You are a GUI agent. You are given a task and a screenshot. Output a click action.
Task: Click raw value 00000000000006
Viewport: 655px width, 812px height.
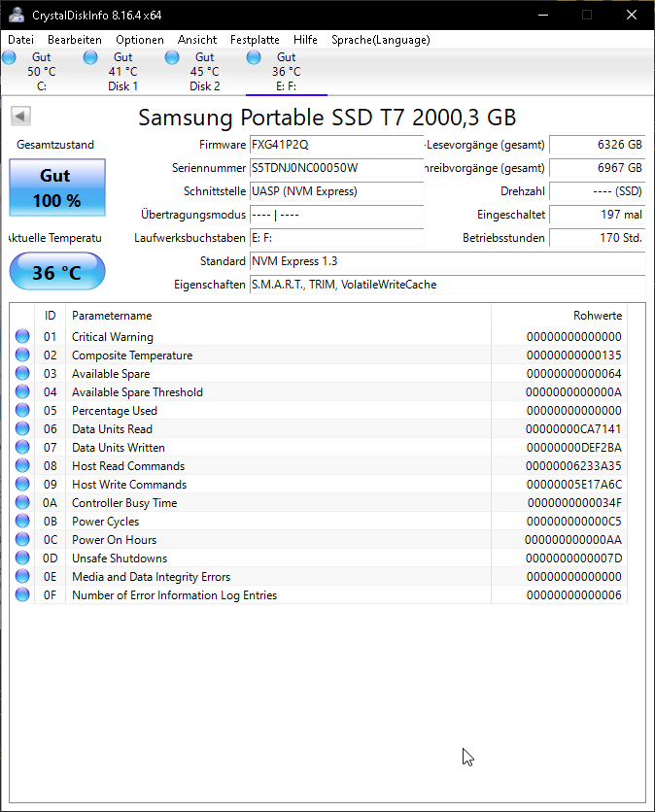pos(574,595)
